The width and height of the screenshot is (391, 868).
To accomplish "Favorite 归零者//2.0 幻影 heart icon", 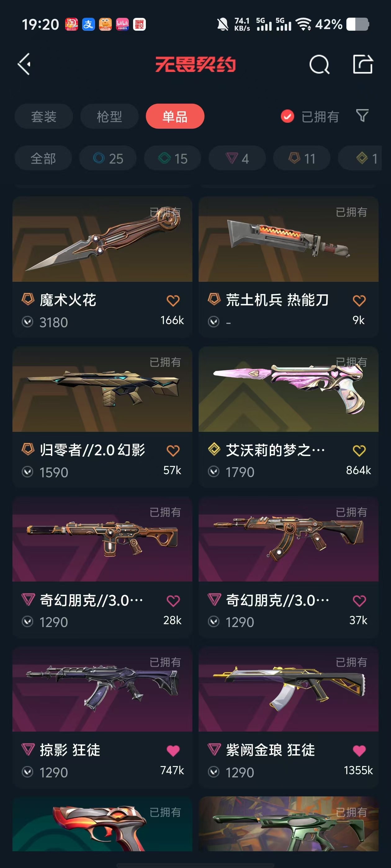I will (x=173, y=450).
